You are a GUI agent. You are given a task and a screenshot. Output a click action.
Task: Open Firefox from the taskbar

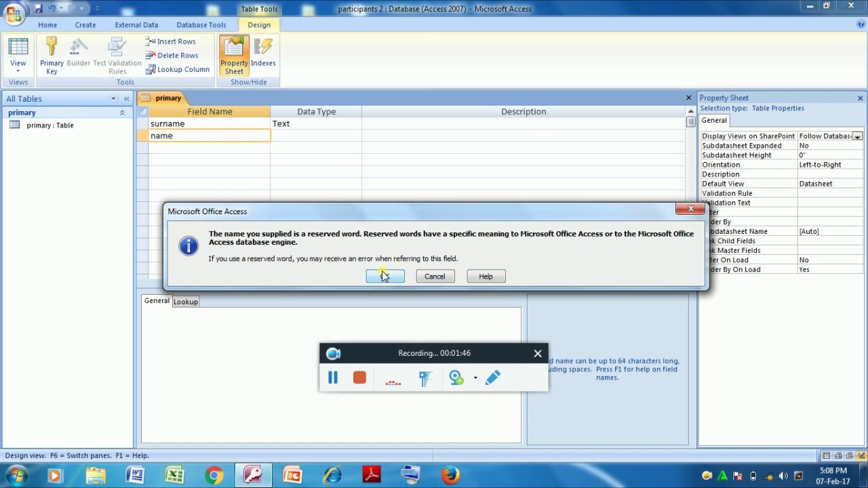click(x=450, y=475)
